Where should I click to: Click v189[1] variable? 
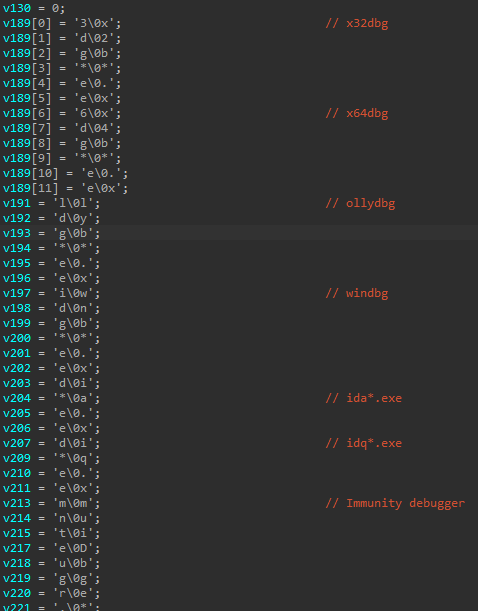coord(27,39)
